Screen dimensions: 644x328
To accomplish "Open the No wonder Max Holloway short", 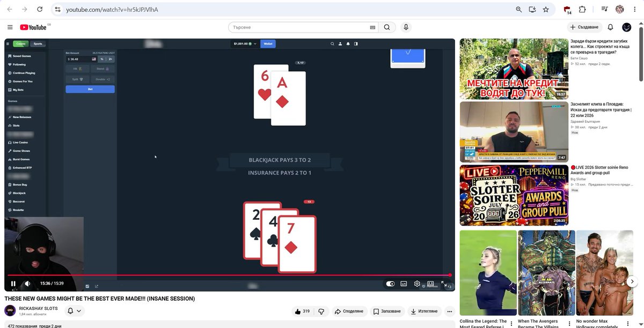I will click(604, 273).
